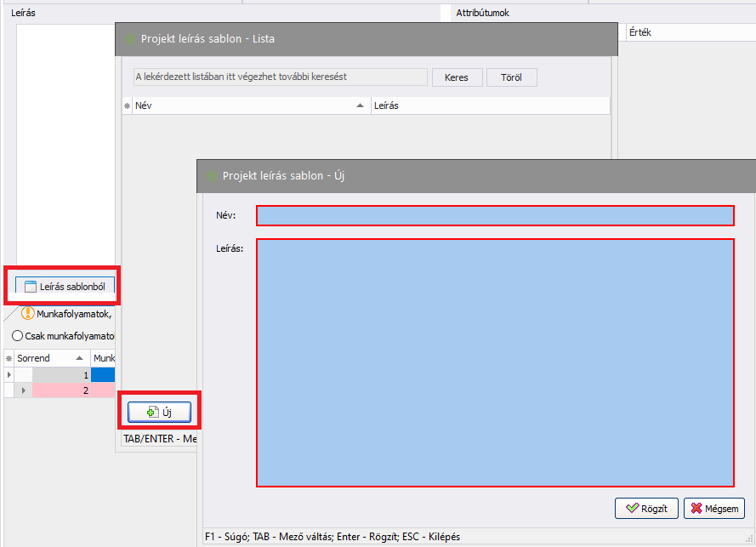This screenshot has height=547, width=756.
Task: Toggle the sort arrow in Sorrend column header
Action: coord(79,358)
